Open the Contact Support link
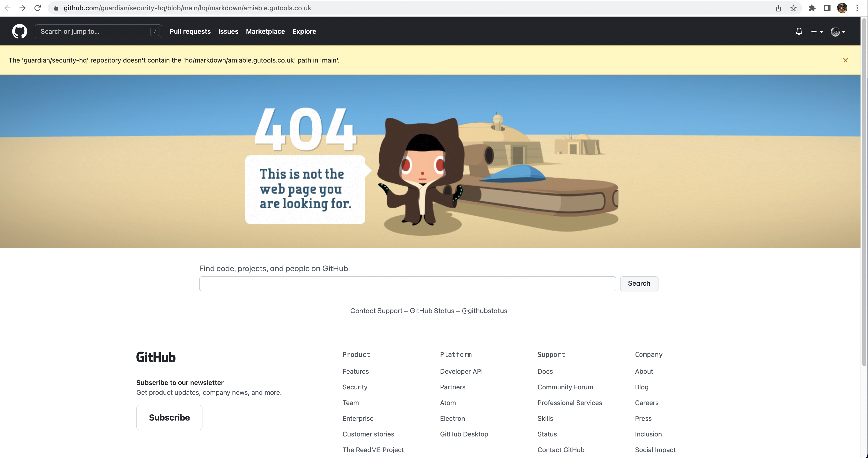Viewport: 868px width, 458px height. (376, 311)
